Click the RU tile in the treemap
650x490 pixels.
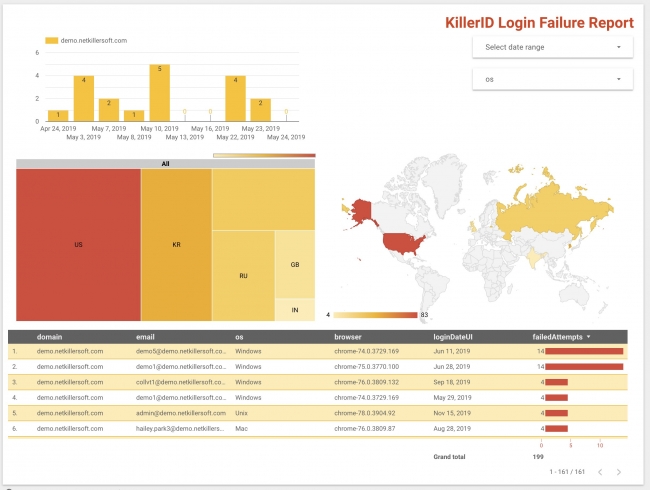243,275
